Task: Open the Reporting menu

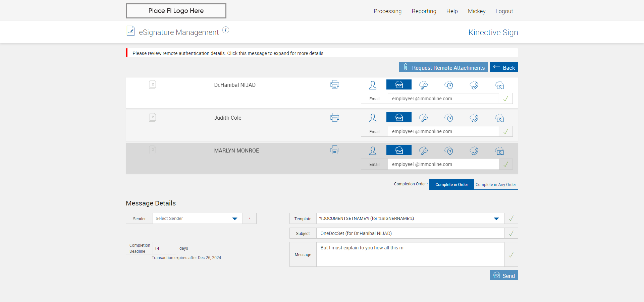Action: 424,11
